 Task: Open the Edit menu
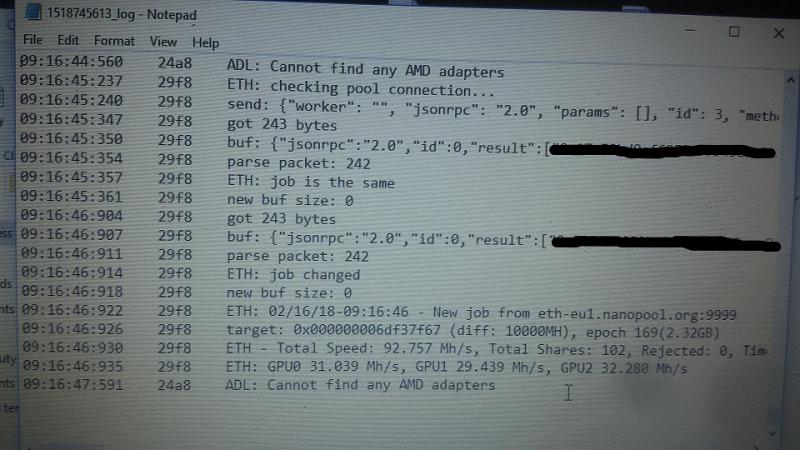[68, 40]
